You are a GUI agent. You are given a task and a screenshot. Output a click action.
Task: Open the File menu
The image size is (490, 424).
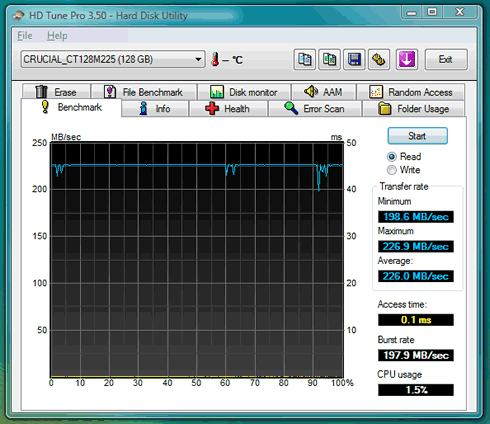coord(25,36)
